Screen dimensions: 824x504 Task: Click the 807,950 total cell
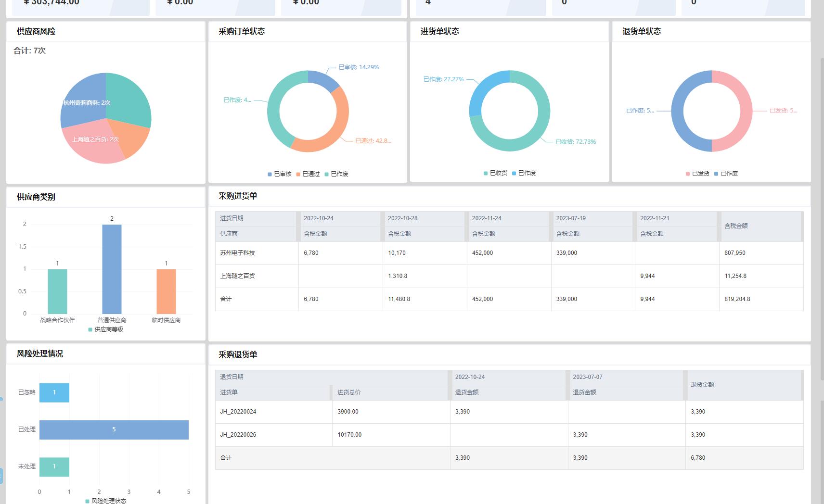(x=761, y=253)
